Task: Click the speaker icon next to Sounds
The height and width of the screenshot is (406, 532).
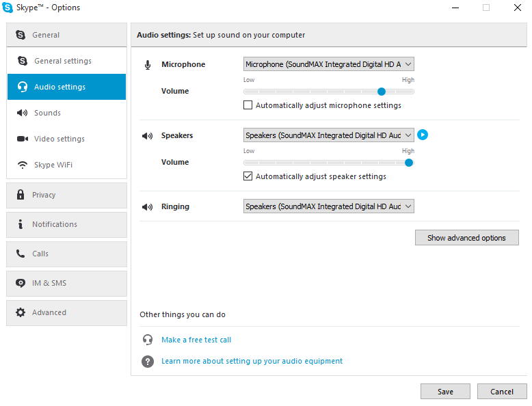Action: tap(23, 113)
